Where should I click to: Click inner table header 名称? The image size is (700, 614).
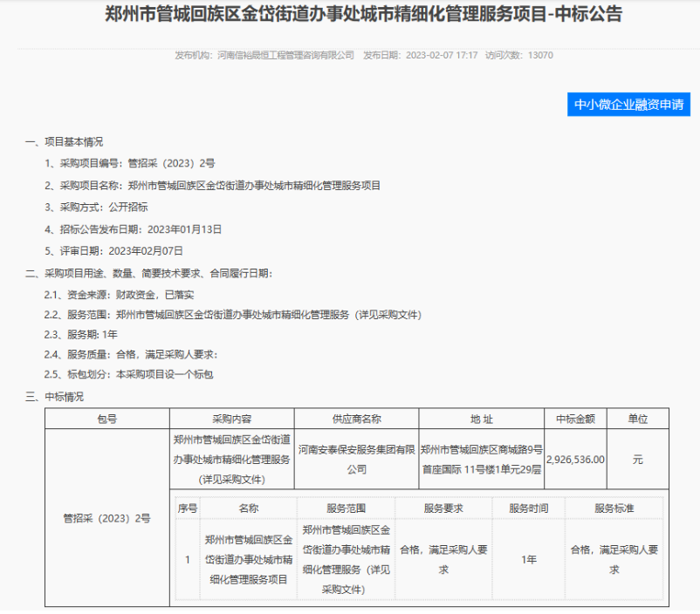tap(248, 508)
